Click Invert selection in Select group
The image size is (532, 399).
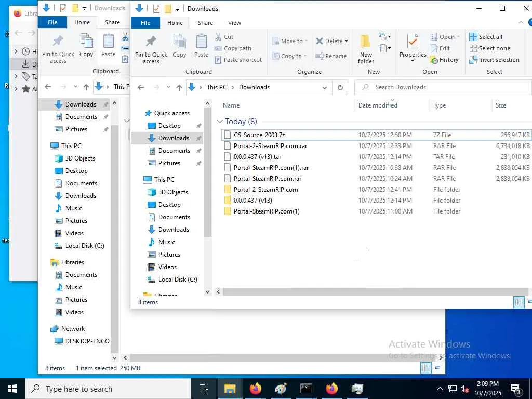click(495, 60)
